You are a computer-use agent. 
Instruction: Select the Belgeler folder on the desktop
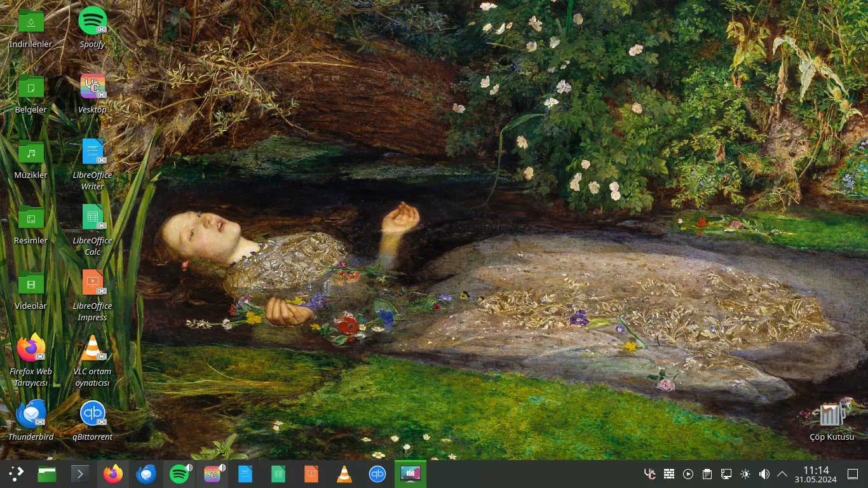pos(31,94)
